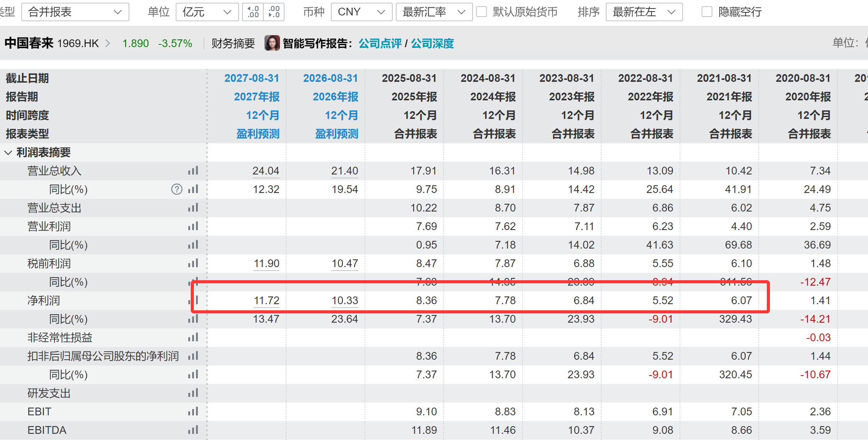
Task: Click the bar chart icon beside 营业总收入
Action: [x=193, y=171]
